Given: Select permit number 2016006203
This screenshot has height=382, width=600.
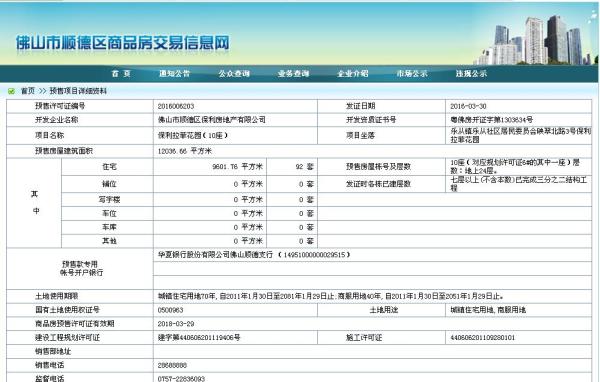Looking at the screenshot, I should (x=176, y=106).
